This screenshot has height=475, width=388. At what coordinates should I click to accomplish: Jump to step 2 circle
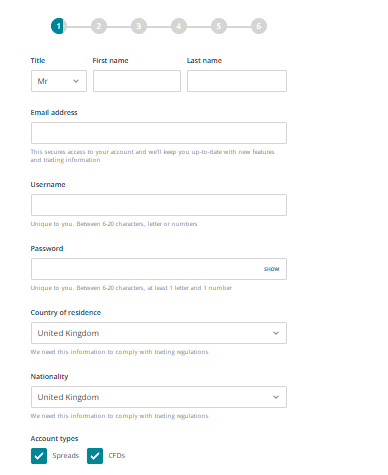coord(99,26)
